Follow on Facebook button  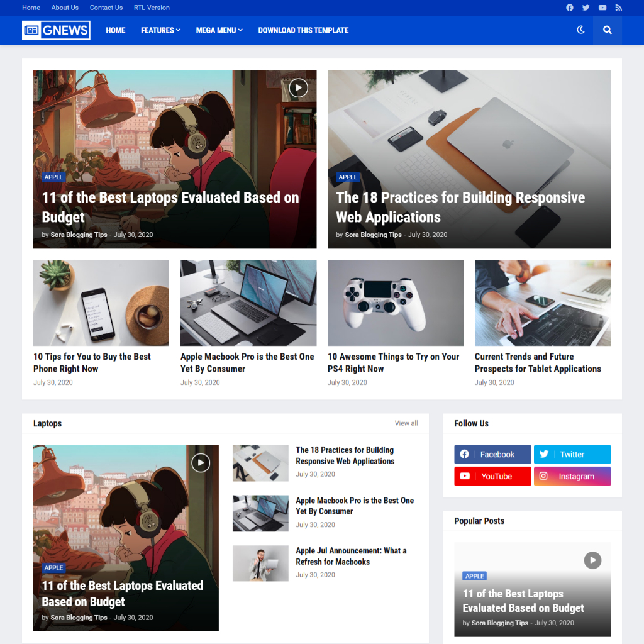point(492,454)
